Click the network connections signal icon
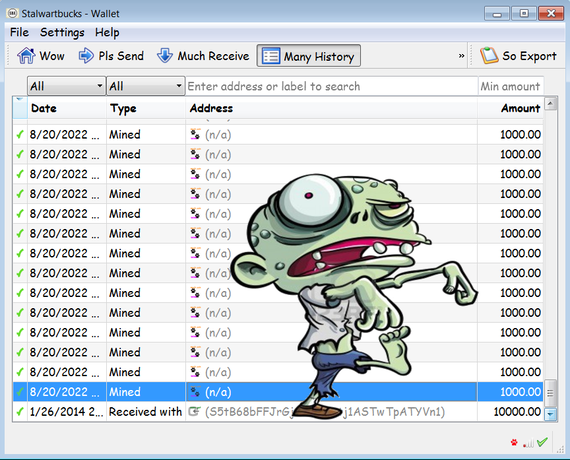 coord(529,443)
